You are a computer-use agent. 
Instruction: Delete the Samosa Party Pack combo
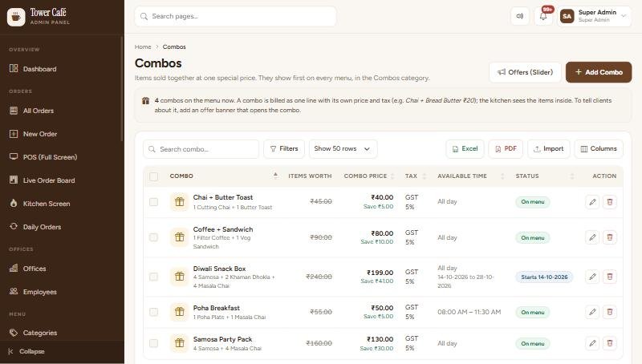[x=610, y=343]
